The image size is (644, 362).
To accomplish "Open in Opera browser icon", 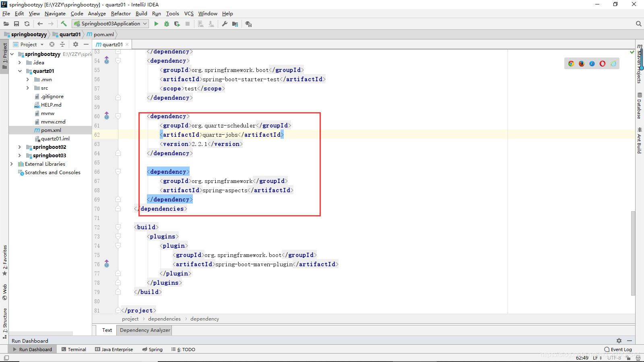I will click(603, 64).
